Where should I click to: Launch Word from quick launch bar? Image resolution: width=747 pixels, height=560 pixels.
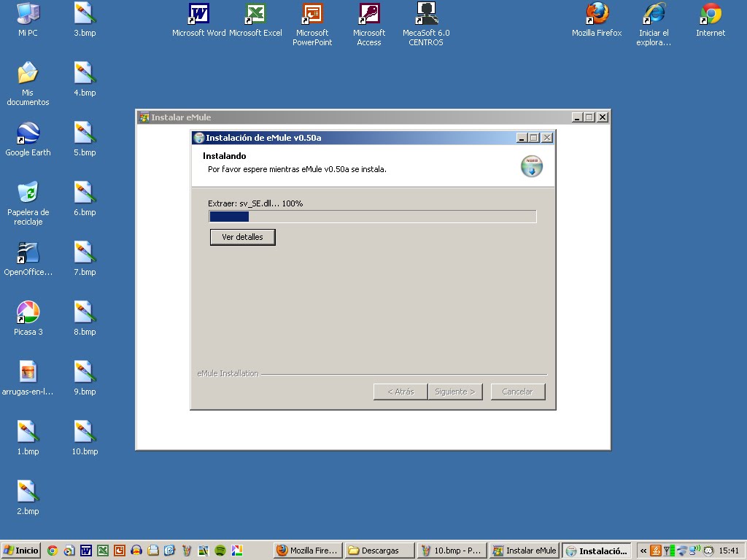click(x=86, y=551)
